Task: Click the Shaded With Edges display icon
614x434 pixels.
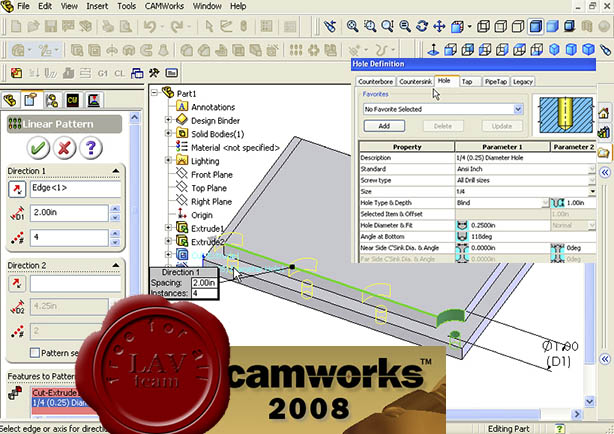Action: [x=535, y=26]
